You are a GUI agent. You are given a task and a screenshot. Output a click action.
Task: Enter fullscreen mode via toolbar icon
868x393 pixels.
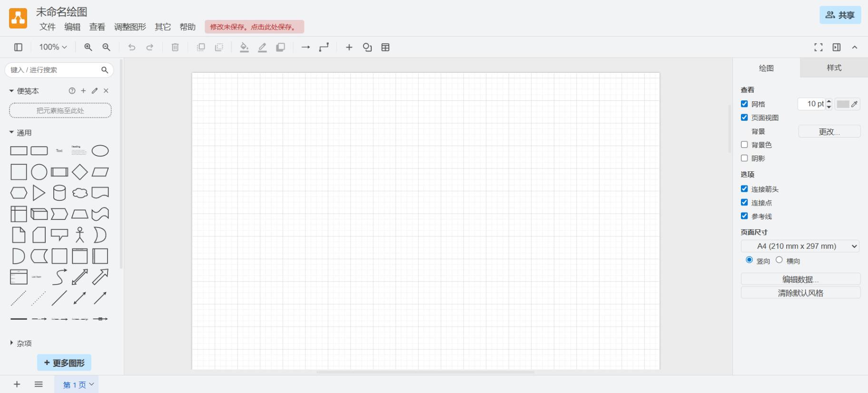click(x=818, y=47)
